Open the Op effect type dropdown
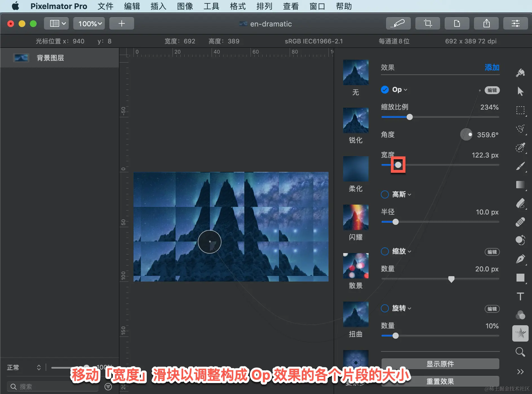Screen dimensions: 532x394 click(400, 90)
